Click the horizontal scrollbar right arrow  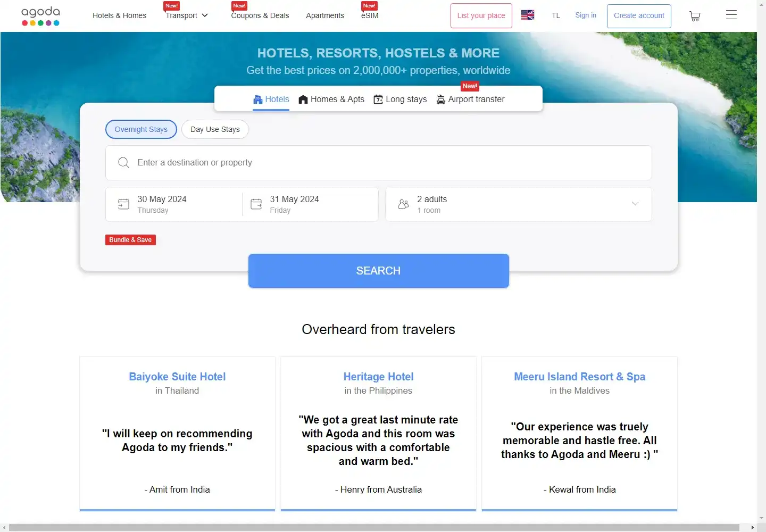pos(752,527)
